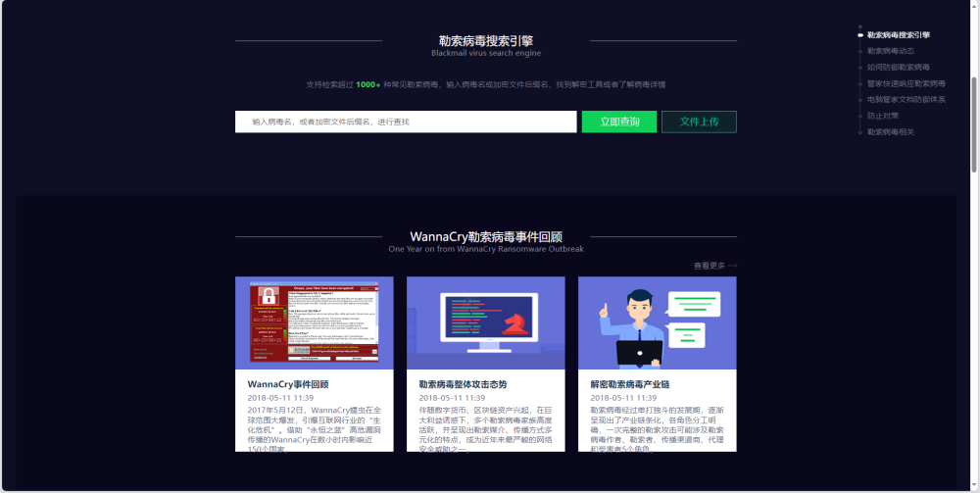Image resolution: width=980 pixels, height=493 pixels.
Task: Open the 查看更多 link
Action: coord(710,266)
